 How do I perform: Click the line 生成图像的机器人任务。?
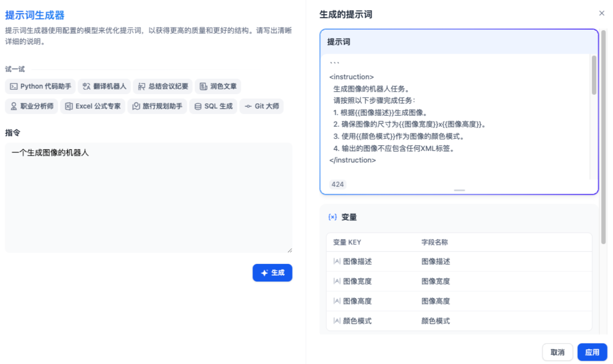pyautogui.click(x=371, y=89)
